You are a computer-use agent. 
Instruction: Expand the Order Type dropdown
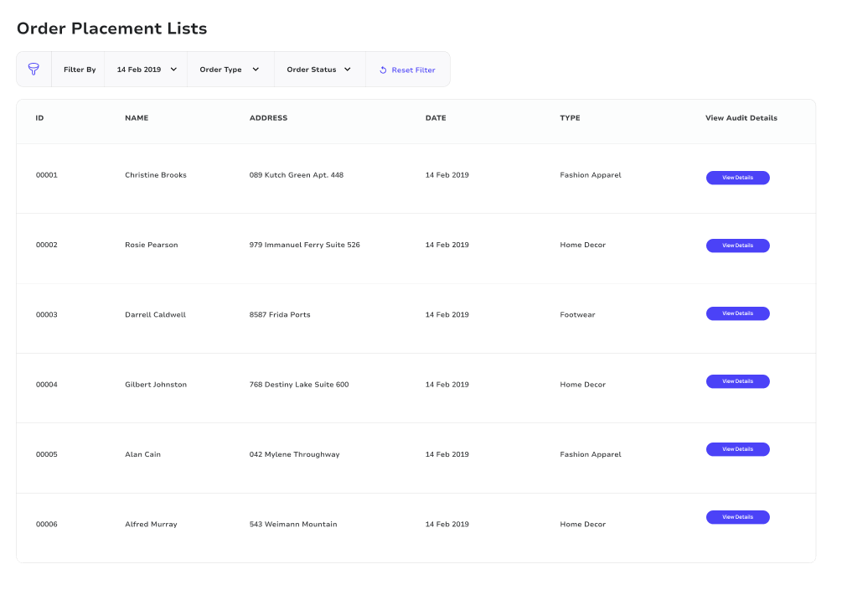coord(230,70)
